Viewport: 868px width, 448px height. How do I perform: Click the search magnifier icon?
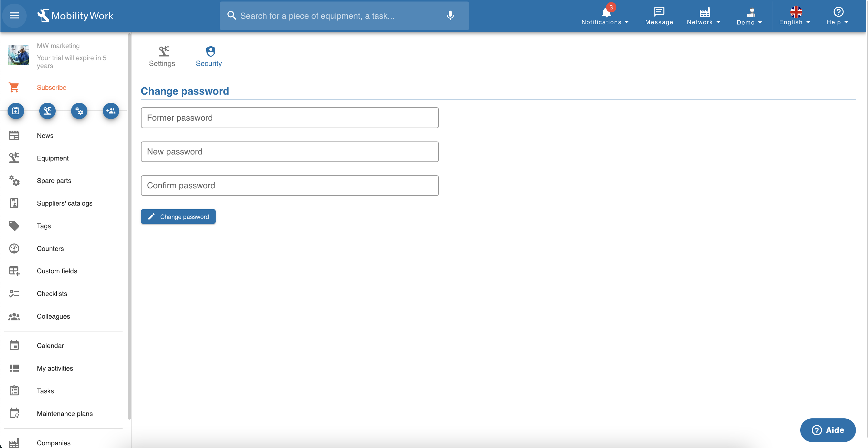coord(231,15)
